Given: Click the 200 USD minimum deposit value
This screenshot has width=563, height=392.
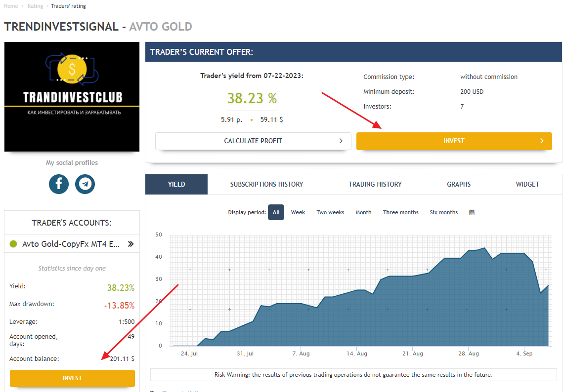Looking at the screenshot, I should tap(472, 92).
